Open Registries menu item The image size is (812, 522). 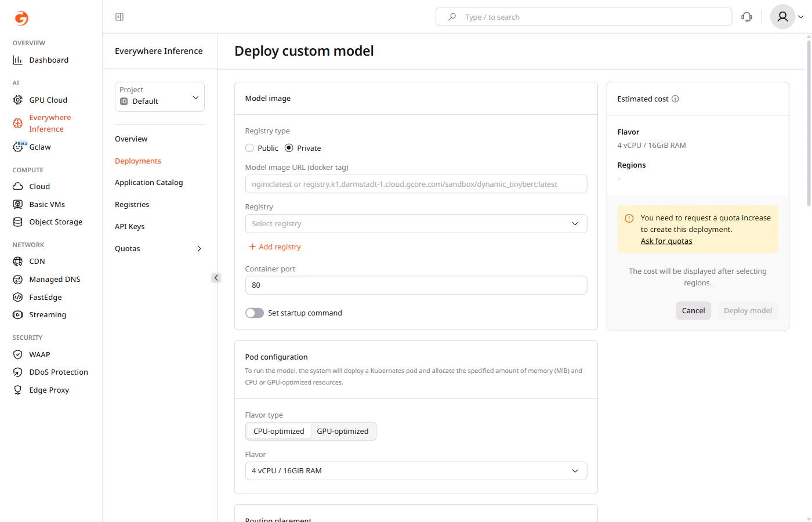(x=132, y=204)
